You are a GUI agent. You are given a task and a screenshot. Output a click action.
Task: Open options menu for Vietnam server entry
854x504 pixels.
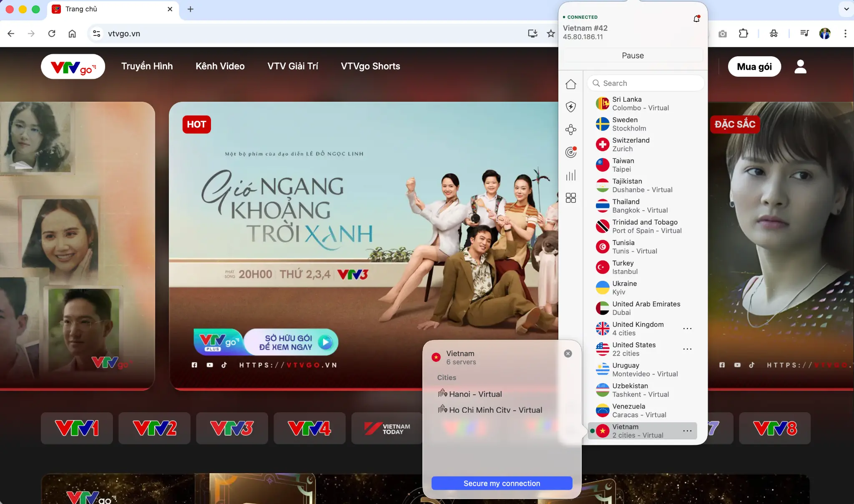tap(687, 431)
